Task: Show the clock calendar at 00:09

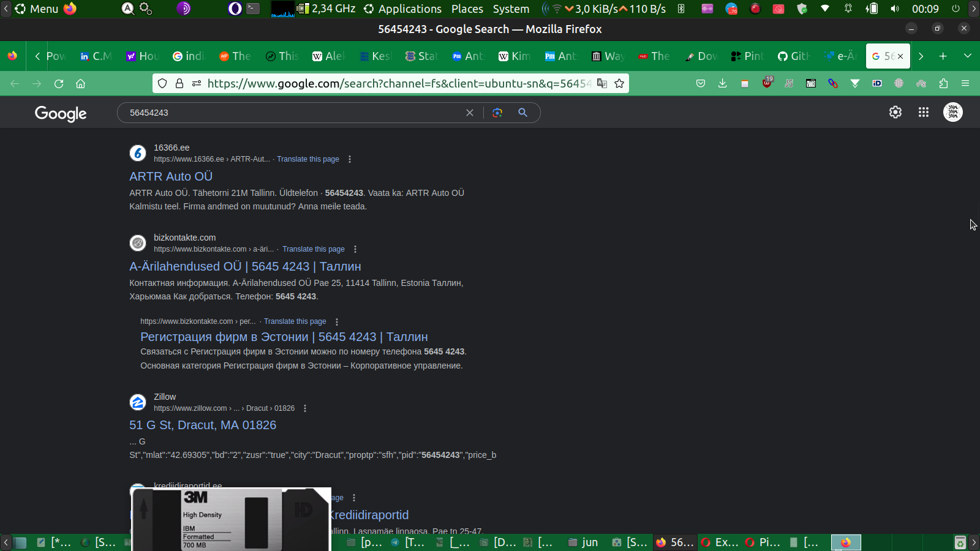Action: 925,9
